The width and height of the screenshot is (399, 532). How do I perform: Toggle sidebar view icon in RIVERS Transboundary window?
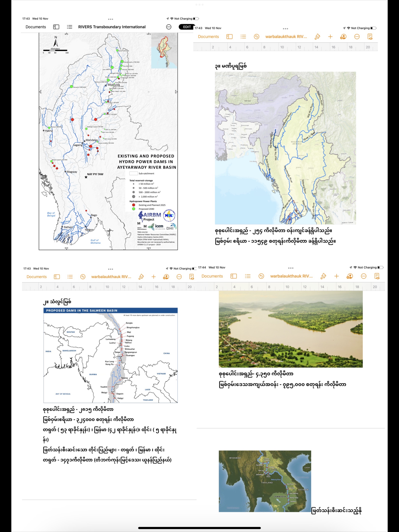click(x=56, y=27)
